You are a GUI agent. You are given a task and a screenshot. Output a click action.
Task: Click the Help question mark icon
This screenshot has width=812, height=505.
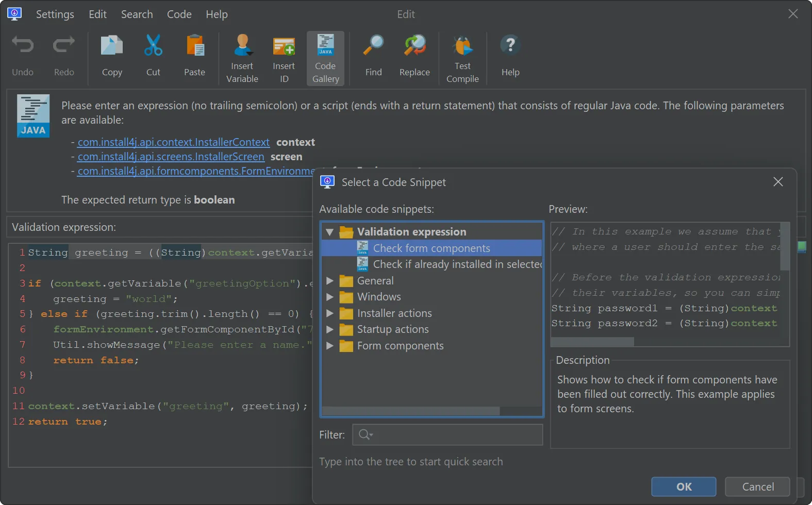[x=510, y=45]
